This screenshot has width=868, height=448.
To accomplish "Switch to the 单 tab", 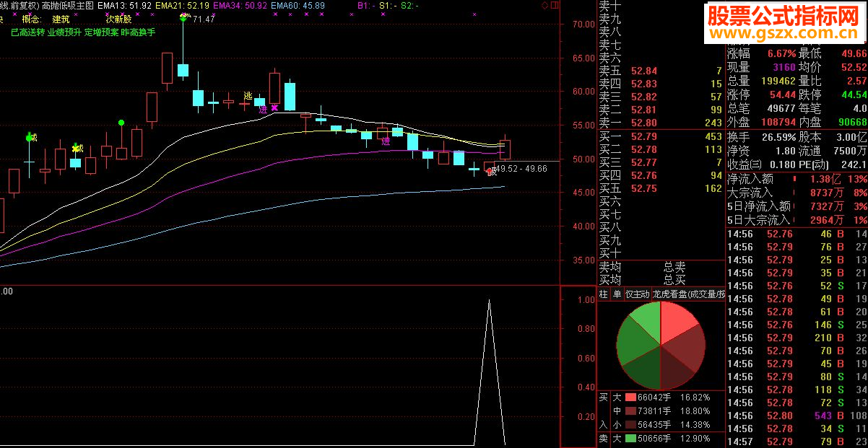I will (617, 294).
